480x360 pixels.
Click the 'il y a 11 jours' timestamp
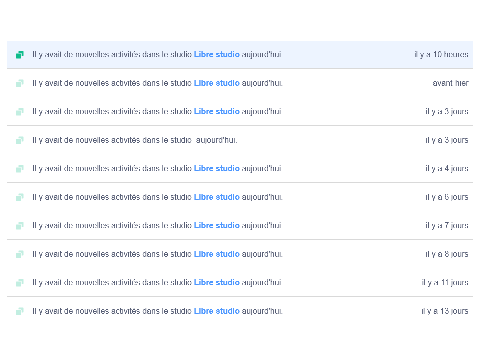445,282
